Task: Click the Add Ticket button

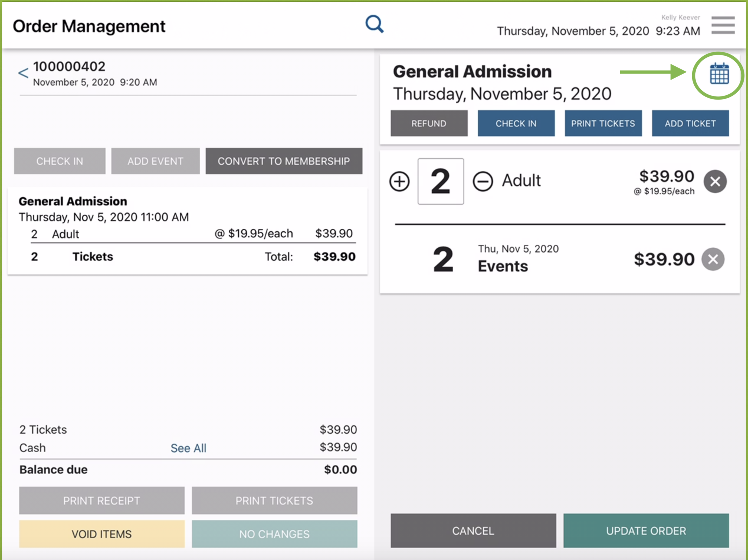Action: pos(690,123)
